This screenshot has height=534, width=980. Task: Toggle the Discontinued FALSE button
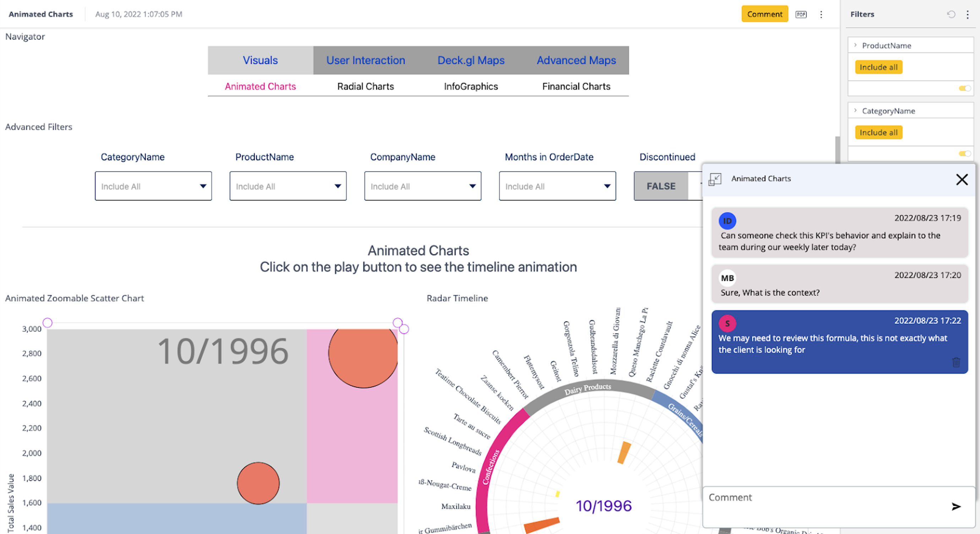pyautogui.click(x=661, y=186)
